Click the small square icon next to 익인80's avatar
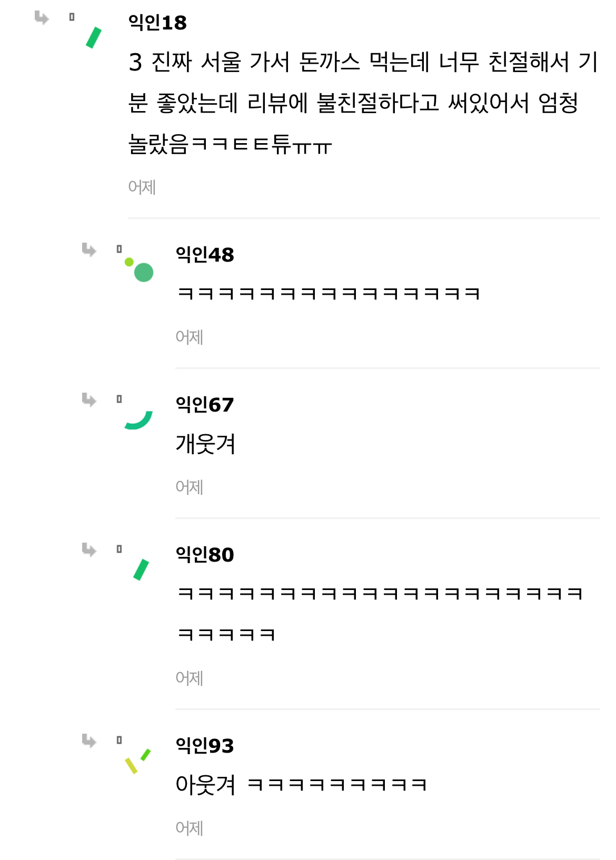 [120, 549]
